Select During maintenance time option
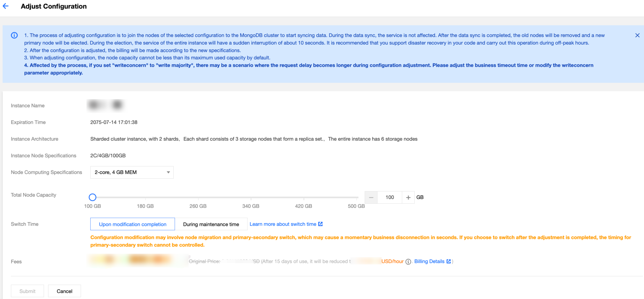The image size is (644, 299). 211,224
